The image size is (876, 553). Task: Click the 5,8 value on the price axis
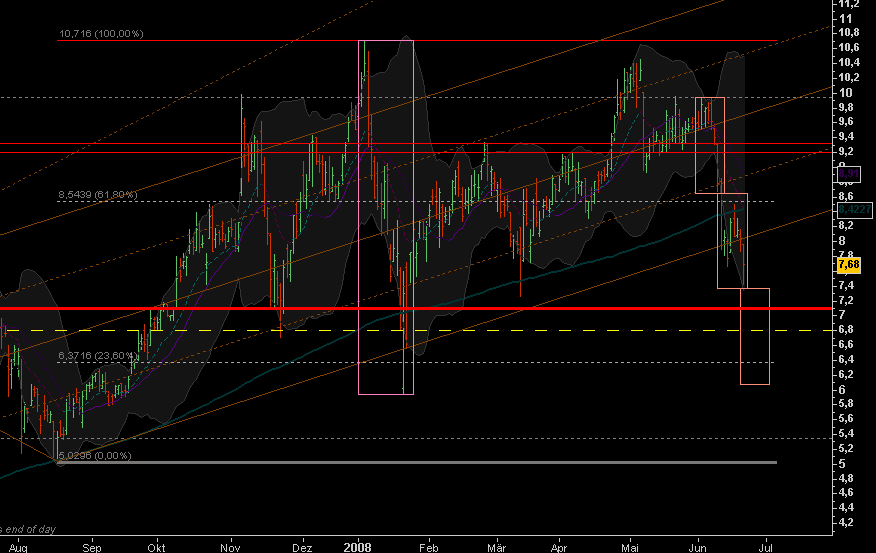click(846, 403)
